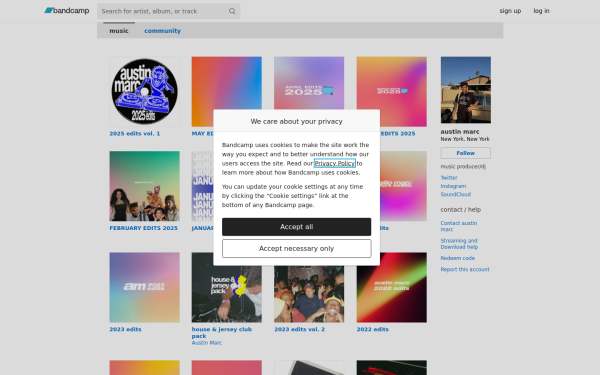Open the austin marc pink gradient cover
Screen dimensions: 600x375
[x=403, y=186]
